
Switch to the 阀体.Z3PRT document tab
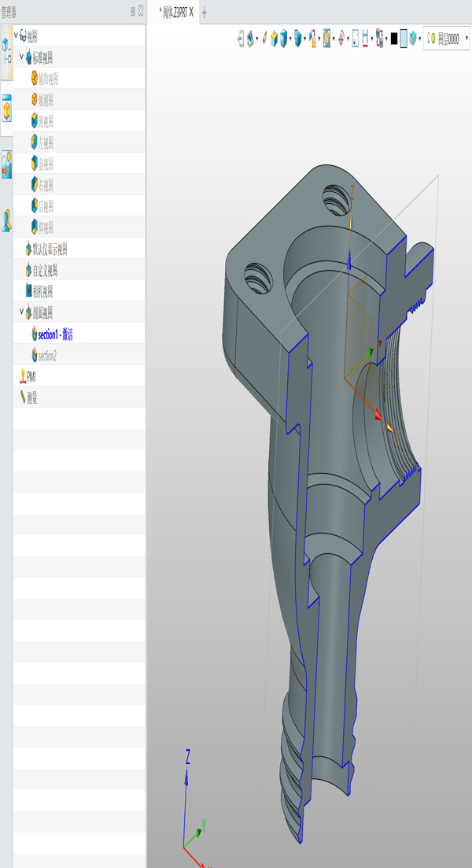coord(172,12)
